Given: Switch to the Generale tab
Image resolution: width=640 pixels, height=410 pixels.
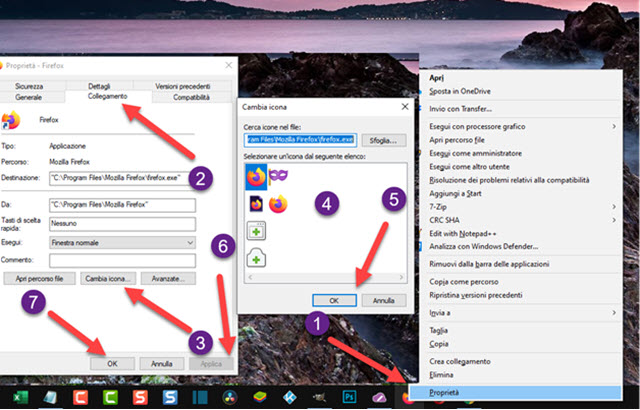Looking at the screenshot, I should tap(29, 97).
